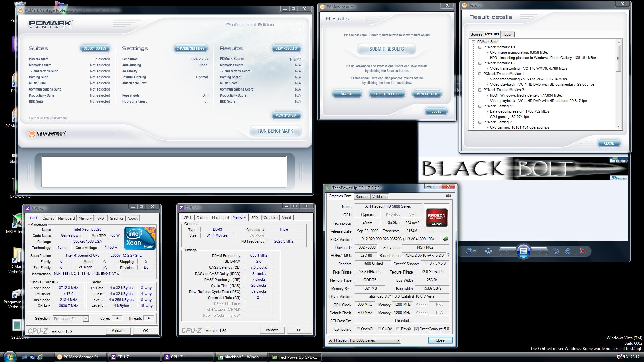Open Mainboard tab in the CPU-Z CPU window

(66, 218)
